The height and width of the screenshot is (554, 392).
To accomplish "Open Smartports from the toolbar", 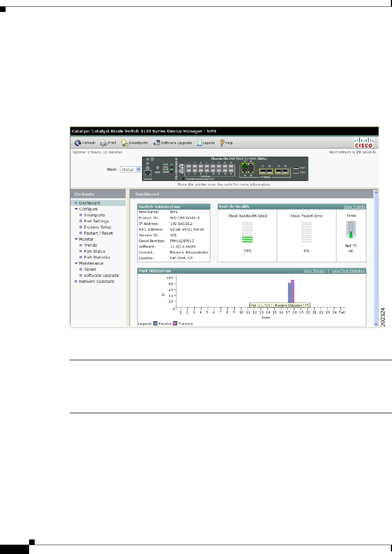I will 135,143.
